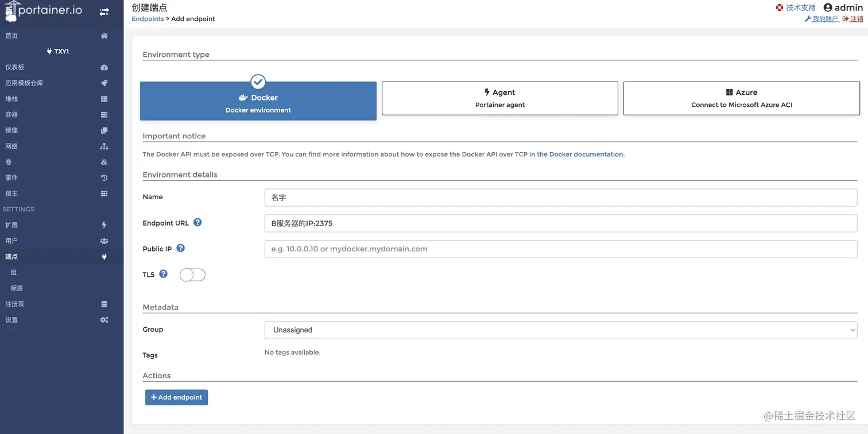868x434 pixels.
Task: Click the Public IP input field
Action: pyautogui.click(x=561, y=249)
